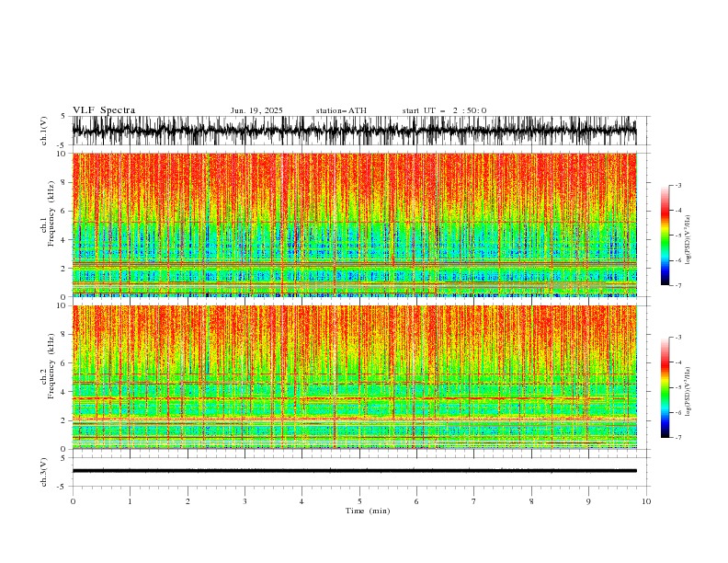Click time axis tick label "10"
This screenshot has width=728, height=563.
646,501
